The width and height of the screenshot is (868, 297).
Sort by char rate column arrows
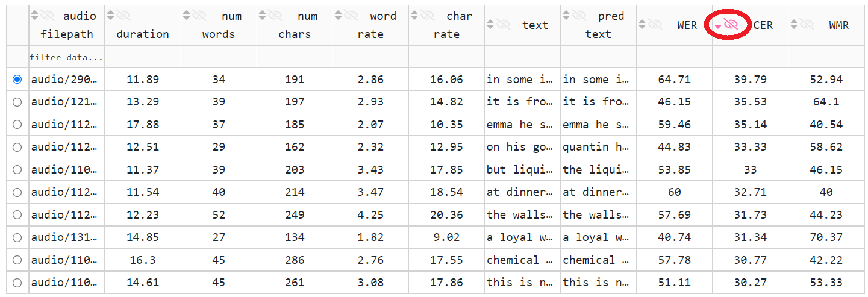413,16
